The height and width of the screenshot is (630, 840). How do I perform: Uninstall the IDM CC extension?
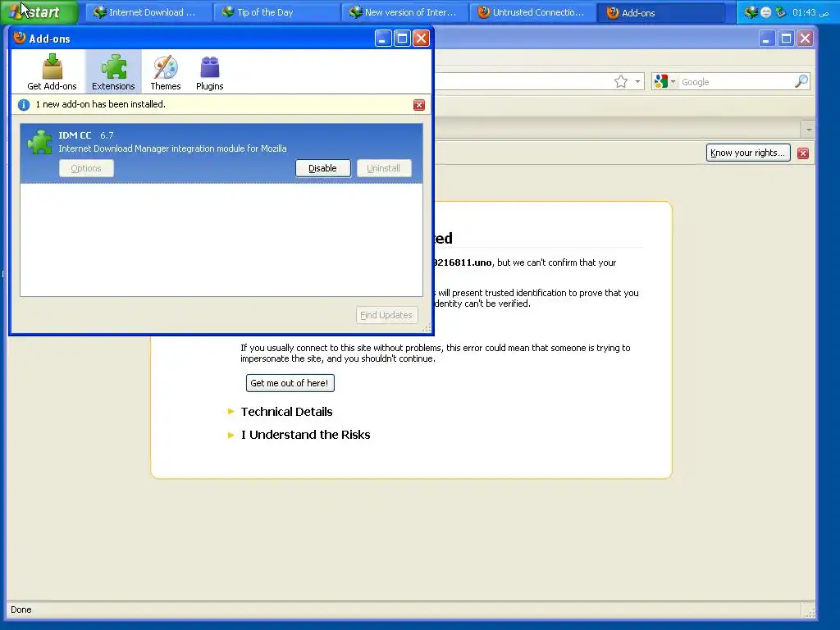384,168
